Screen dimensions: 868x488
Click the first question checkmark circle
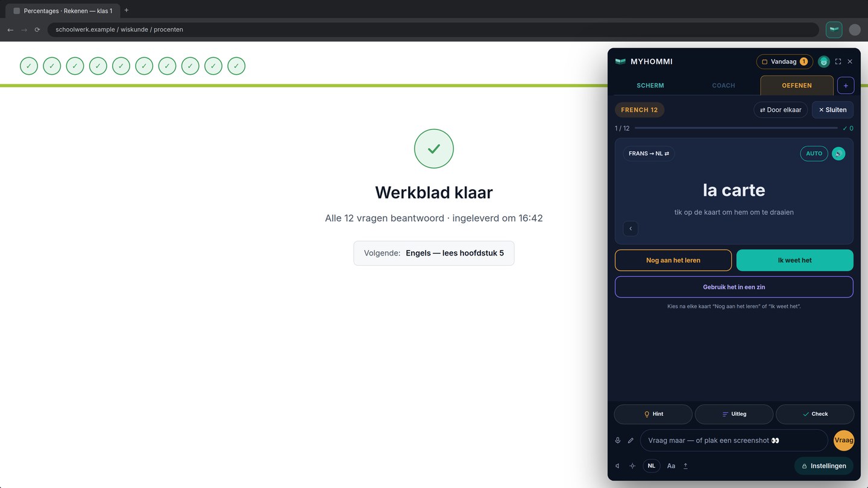(x=29, y=66)
